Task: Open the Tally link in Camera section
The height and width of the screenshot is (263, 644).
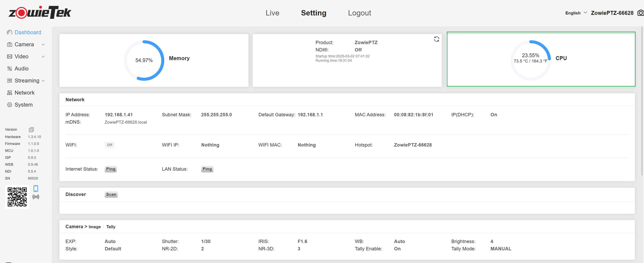Action: (x=111, y=227)
